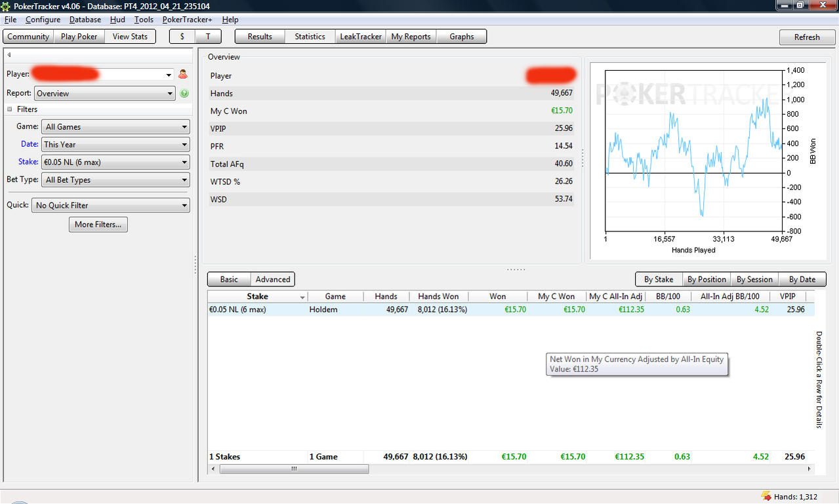Screen dimensions: 839x504
Task: Click the horizontal scrollbar thumb under the table
Action: click(294, 469)
